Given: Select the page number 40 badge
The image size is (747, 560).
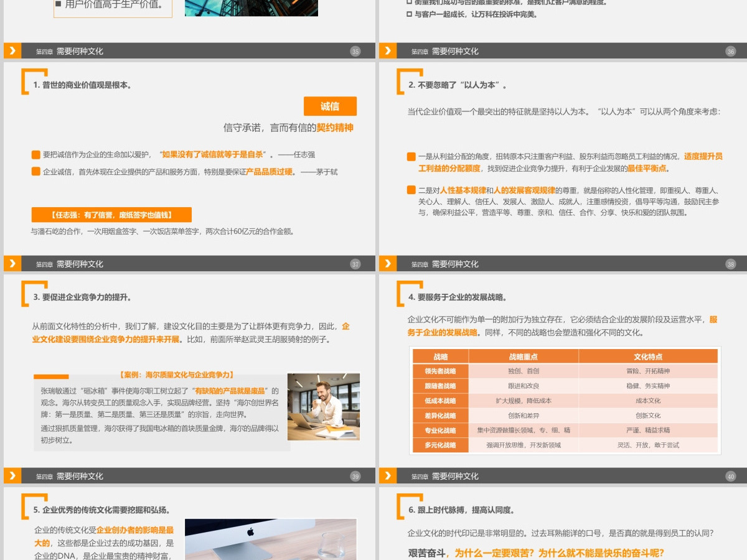Looking at the screenshot, I should [731, 477].
